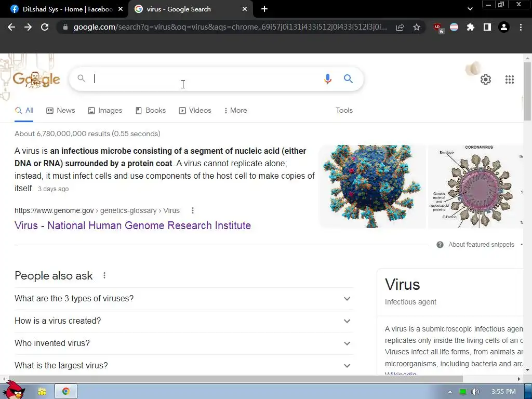Start voice search with the microphone
The width and height of the screenshot is (532, 399).
pos(327,79)
